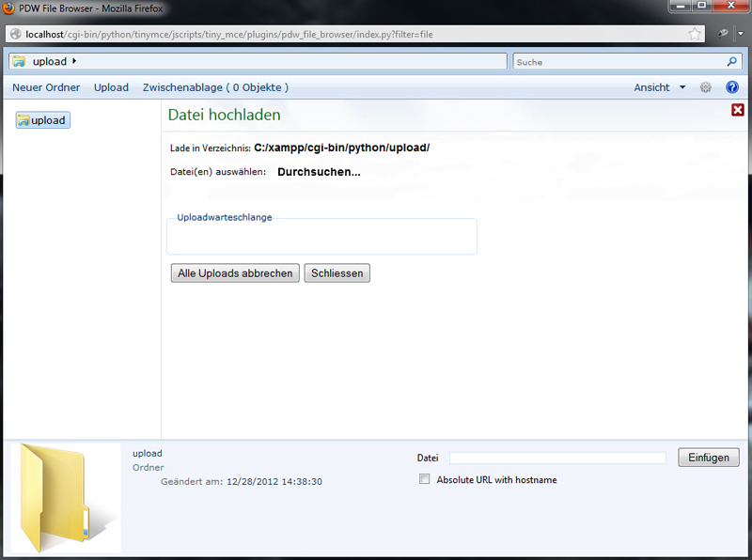Screen dimensions: 752x560
Task: Open the blue help question icon
Action: coord(732,87)
